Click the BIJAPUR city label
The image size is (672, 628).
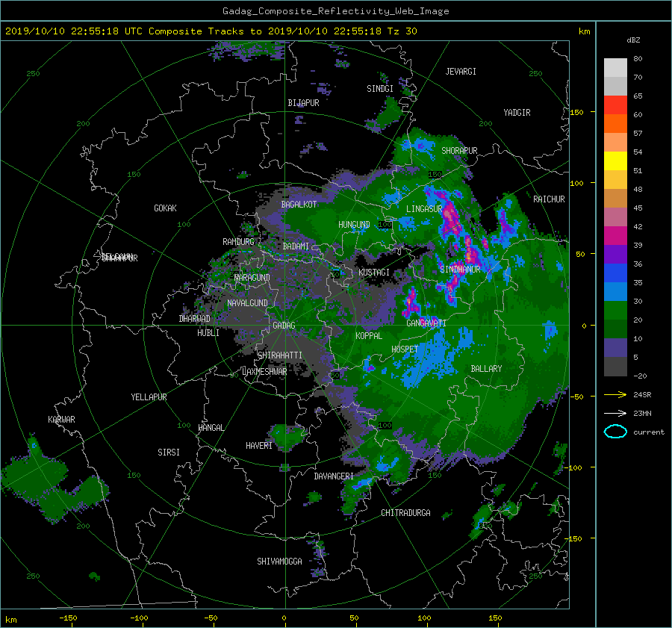click(303, 103)
